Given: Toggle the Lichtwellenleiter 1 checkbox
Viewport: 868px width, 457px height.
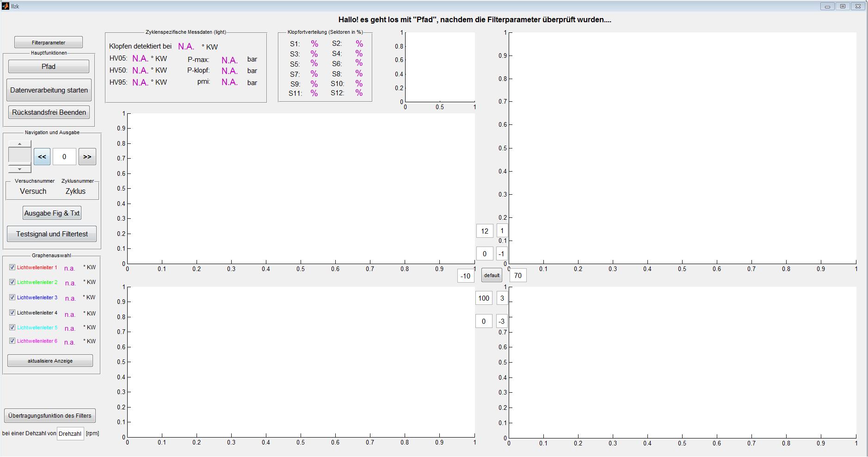Looking at the screenshot, I should click(12, 267).
